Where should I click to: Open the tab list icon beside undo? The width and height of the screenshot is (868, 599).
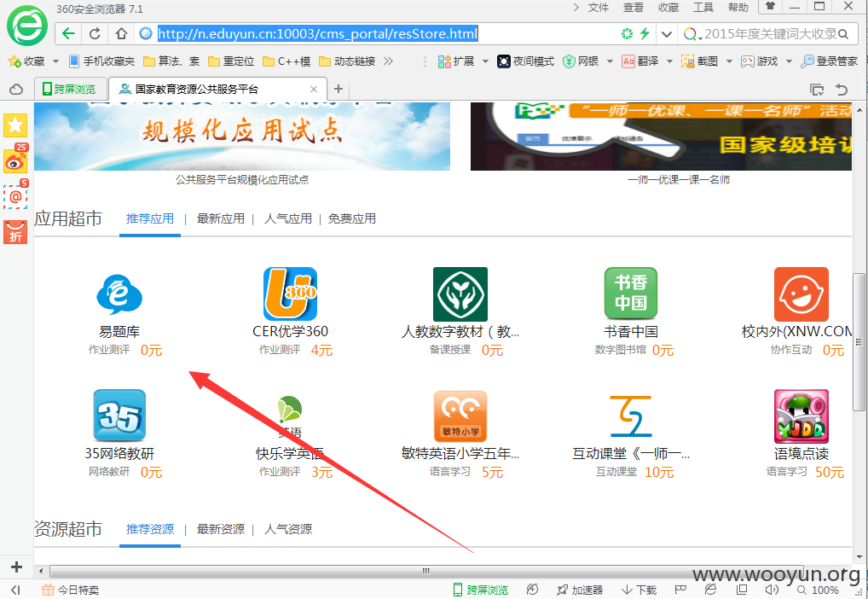pos(817,90)
